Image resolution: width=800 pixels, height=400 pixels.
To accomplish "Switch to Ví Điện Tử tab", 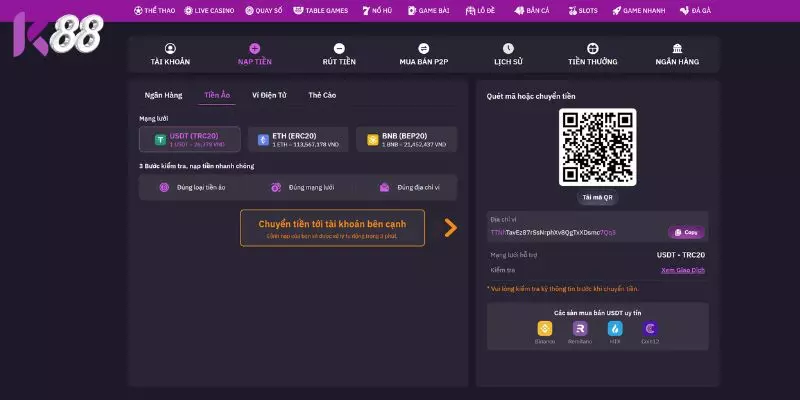I will [269, 95].
